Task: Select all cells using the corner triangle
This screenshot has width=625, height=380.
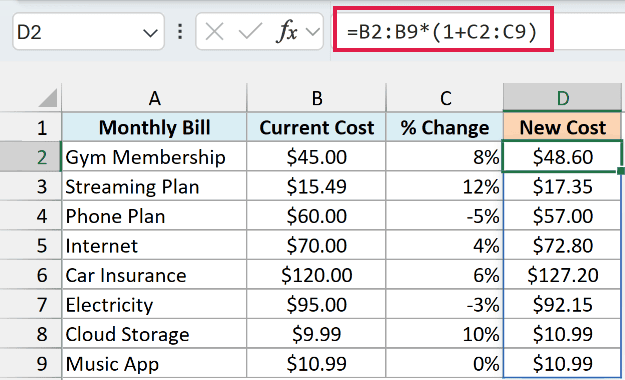Action: [48, 98]
